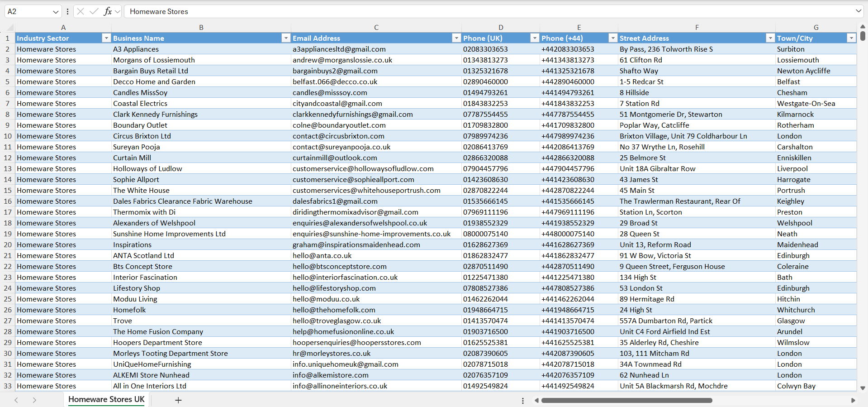Click the Cancel (X) formula bar icon

point(81,11)
